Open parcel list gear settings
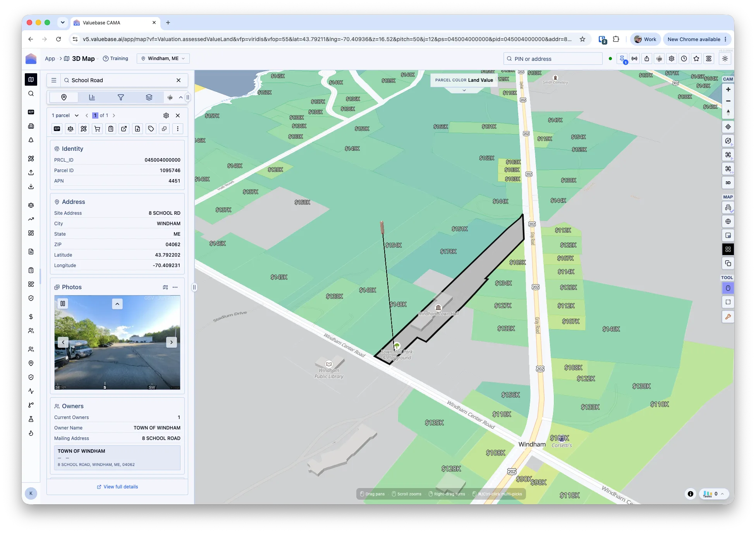 tap(166, 116)
